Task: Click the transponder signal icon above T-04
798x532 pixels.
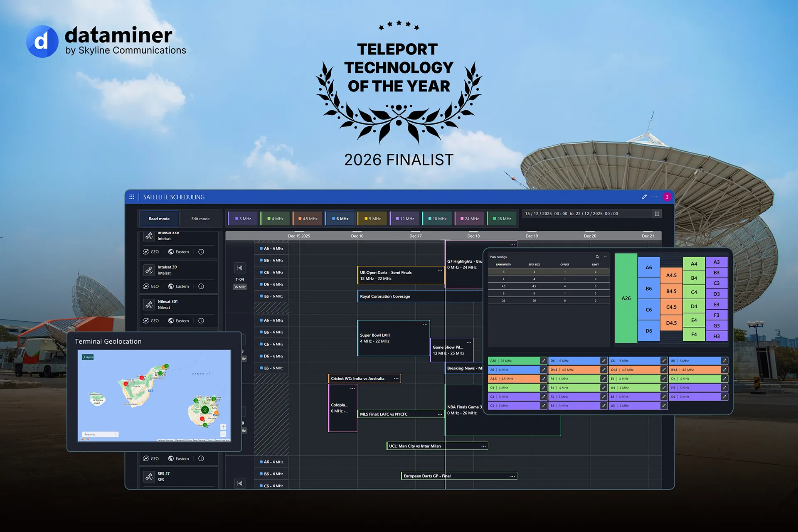Action: 239,268
